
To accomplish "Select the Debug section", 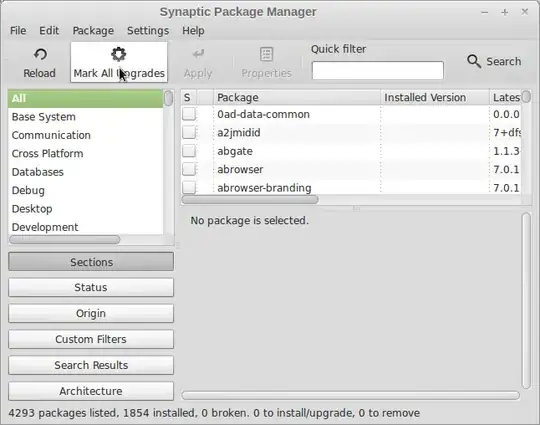I will (85, 190).
